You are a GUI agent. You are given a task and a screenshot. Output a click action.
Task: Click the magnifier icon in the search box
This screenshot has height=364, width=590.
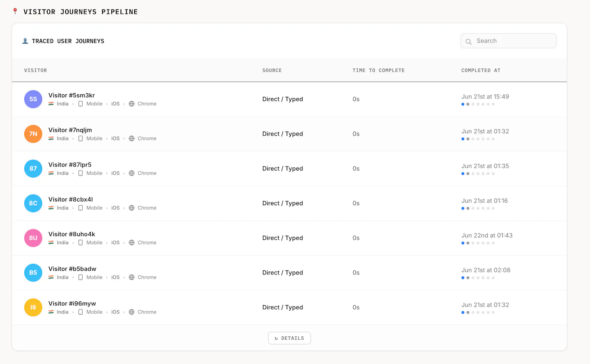(x=469, y=42)
